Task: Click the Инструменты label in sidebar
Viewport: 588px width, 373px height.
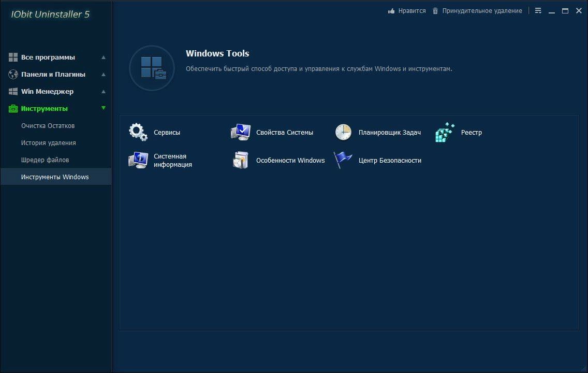Action: click(44, 108)
